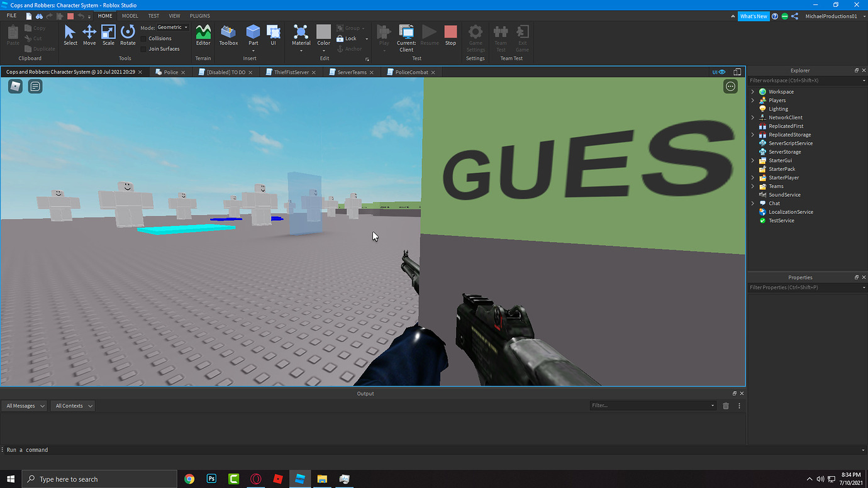Screen dimensions: 868x488
Task: Switch to the MODEL ribbon tab
Action: tap(130, 16)
